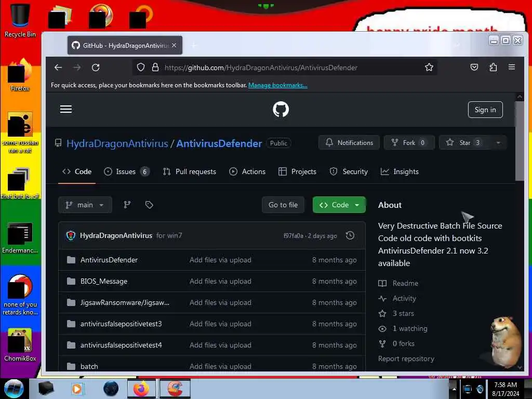Click the HydraDragonAntivirus avatar in commit row
Screen dimensions: 532x399
tap(71, 235)
